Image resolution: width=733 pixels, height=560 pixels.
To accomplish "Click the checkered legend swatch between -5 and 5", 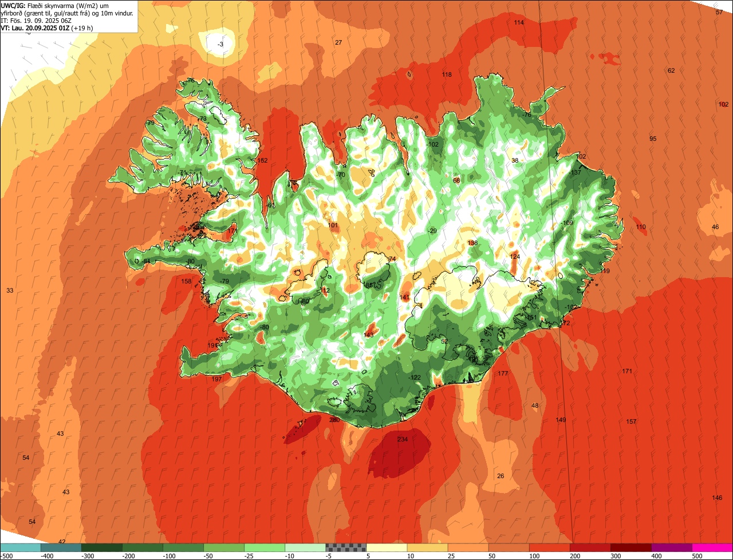I will tap(346, 547).
